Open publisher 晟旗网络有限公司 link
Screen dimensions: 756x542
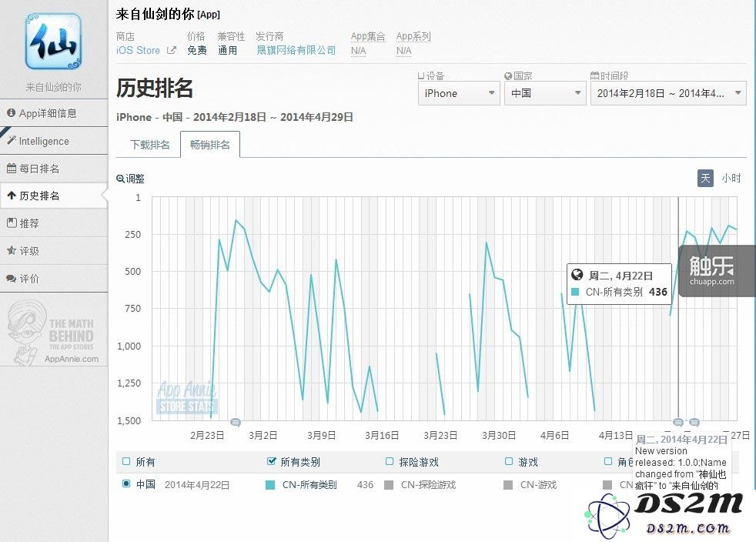(x=296, y=50)
